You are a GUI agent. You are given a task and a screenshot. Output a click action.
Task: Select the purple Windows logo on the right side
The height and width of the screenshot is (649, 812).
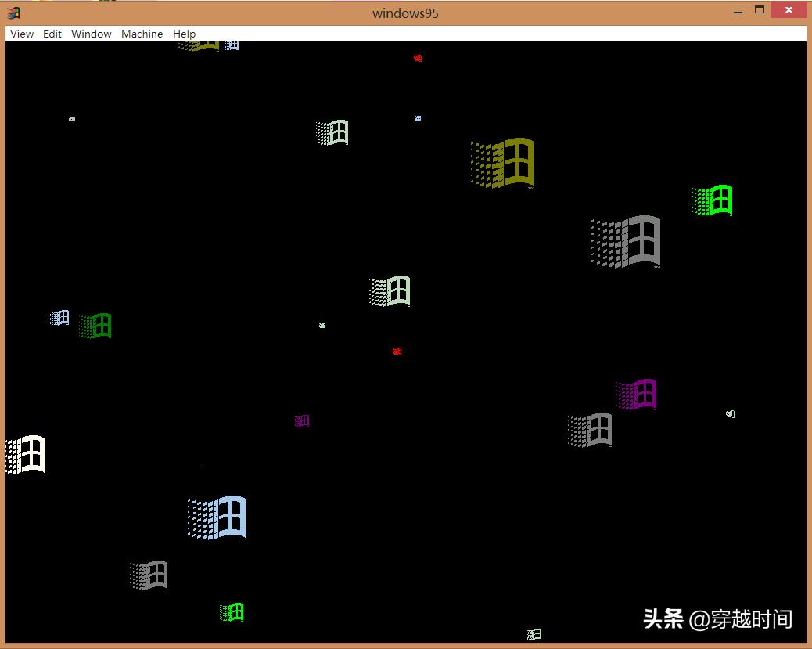coord(636,395)
